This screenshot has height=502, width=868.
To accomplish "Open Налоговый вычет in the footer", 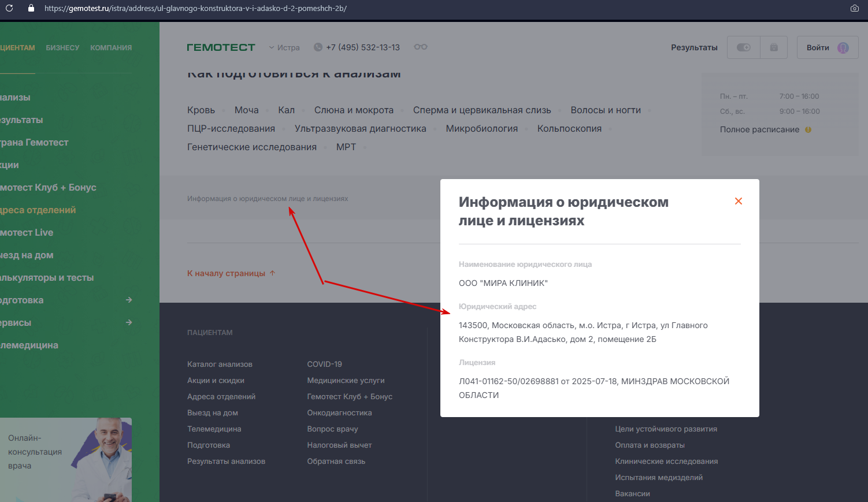I will [340, 445].
